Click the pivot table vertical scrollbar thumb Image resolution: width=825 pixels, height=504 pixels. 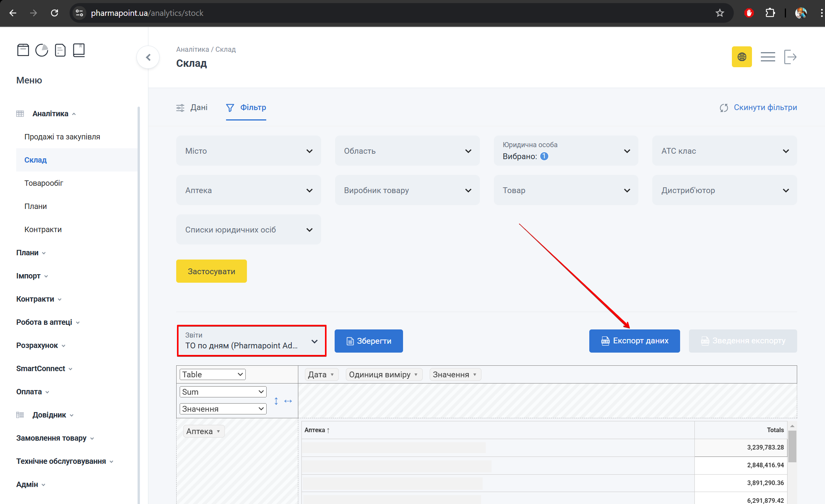tap(792, 446)
